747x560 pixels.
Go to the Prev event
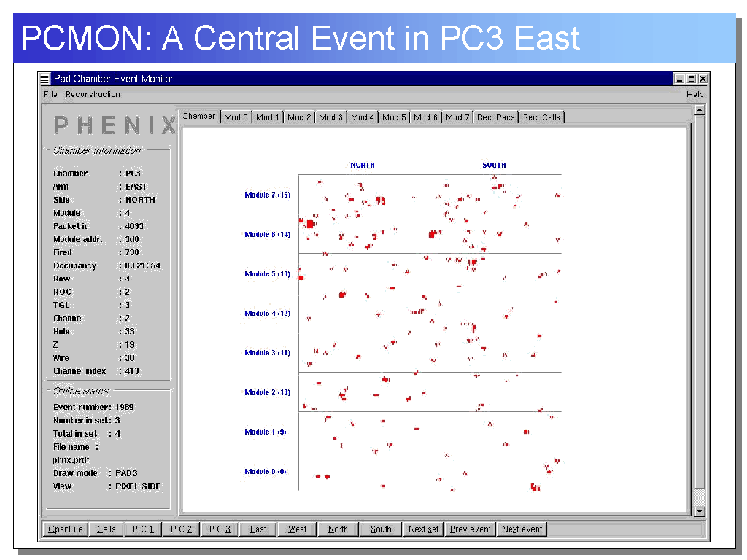click(470, 529)
